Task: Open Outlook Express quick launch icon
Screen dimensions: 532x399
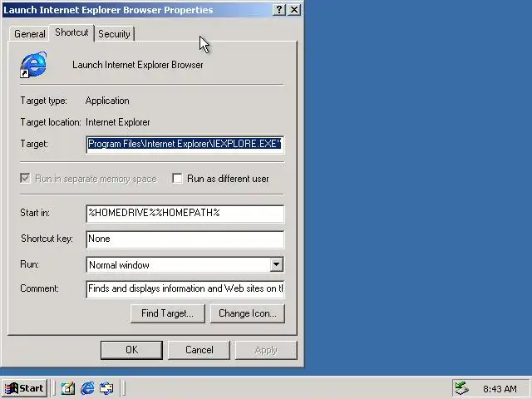Action: point(106,388)
